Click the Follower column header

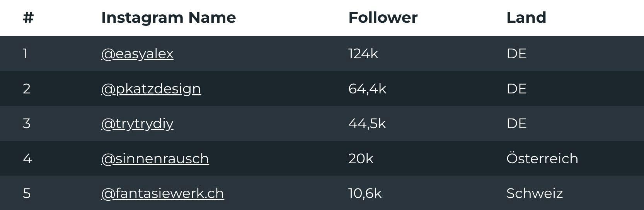(x=383, y=18)
